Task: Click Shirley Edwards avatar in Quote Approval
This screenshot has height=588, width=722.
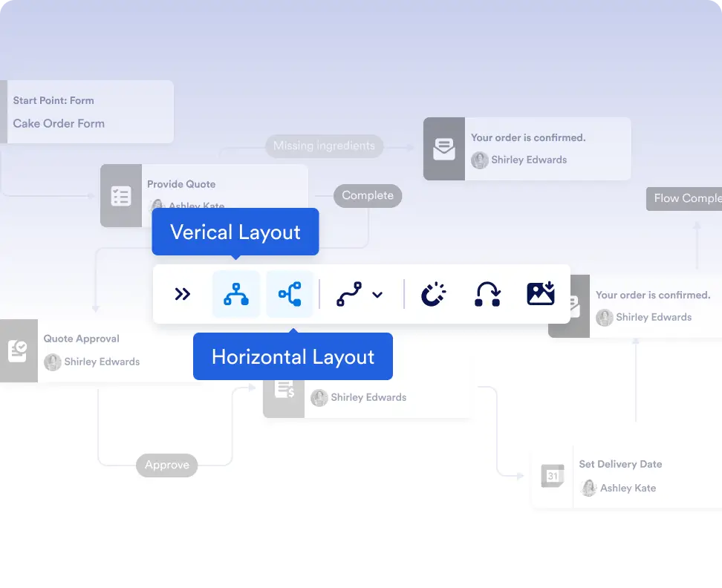Action: pyautogui.click(x=53, y=362)
